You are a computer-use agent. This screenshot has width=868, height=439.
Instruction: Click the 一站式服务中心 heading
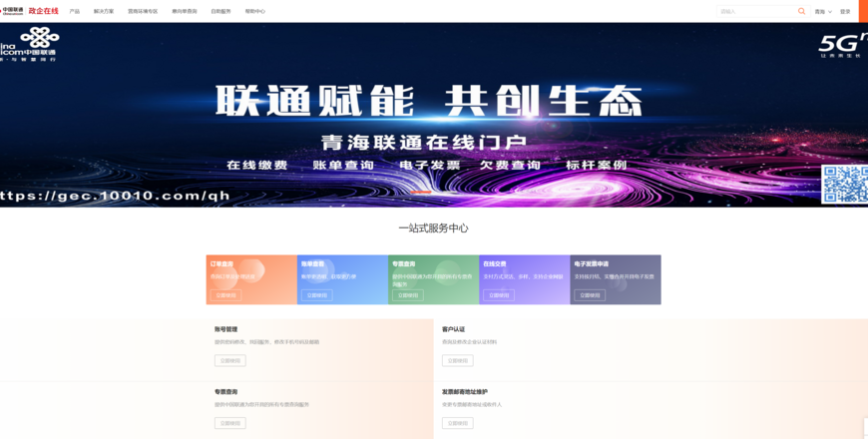(x=433, y=228)
